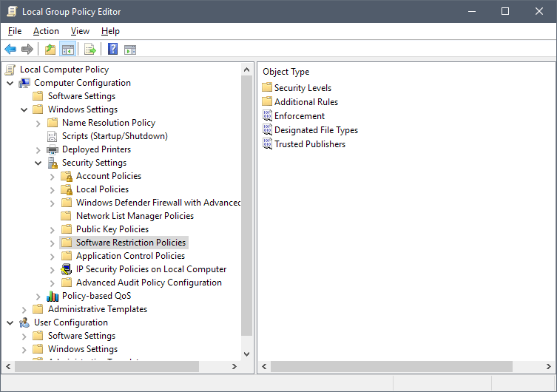
Task: Select the Security Levels list item
Action: [303, 88]
